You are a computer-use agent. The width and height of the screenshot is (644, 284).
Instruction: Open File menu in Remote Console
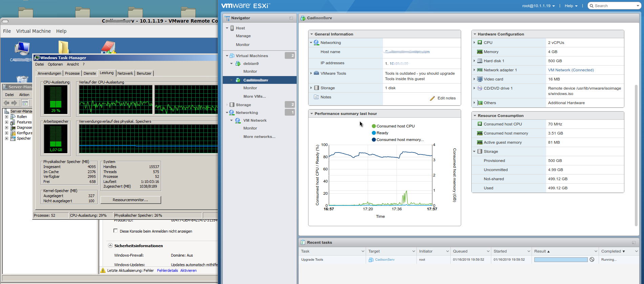pos(7,31)
